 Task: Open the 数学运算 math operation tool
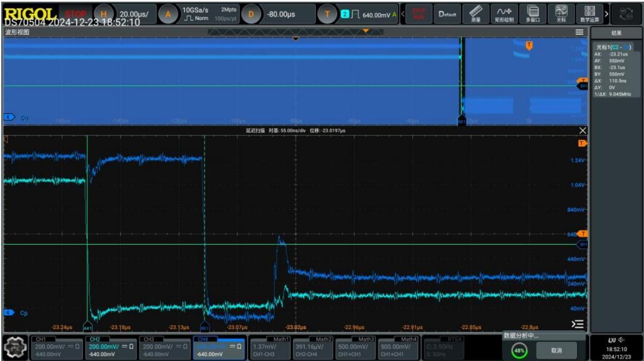[589, 14]
